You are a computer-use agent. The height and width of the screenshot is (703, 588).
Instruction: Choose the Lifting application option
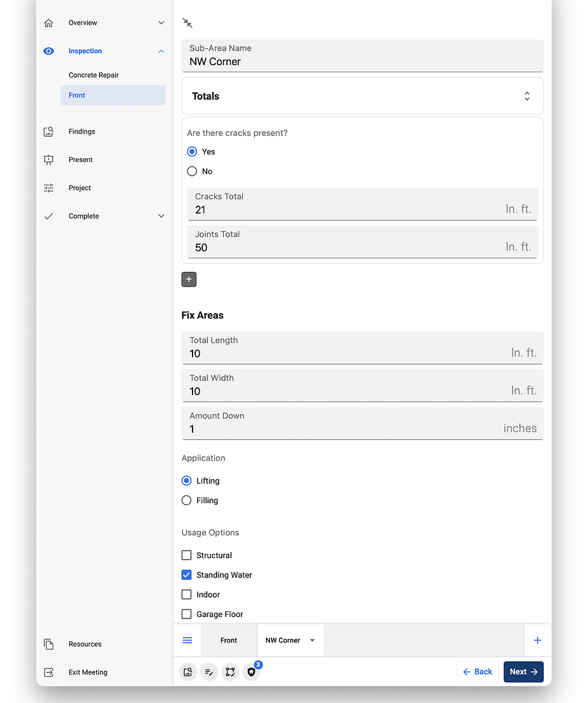click(187, 480)
